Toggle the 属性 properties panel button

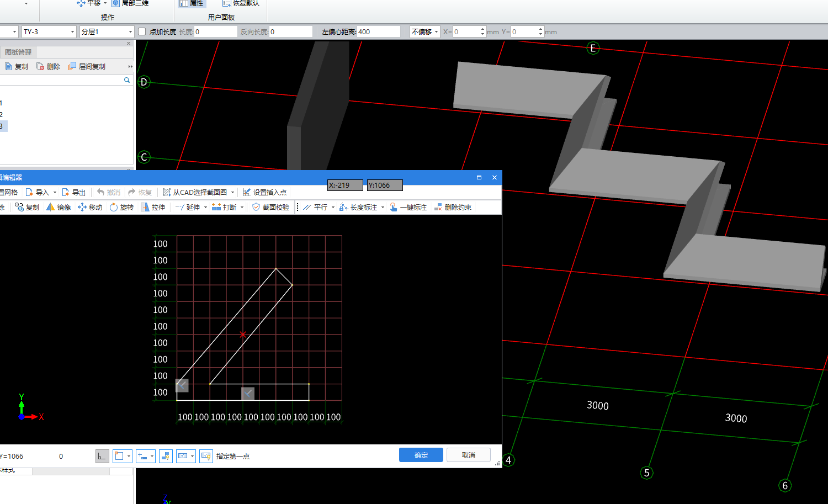[x=192, y=3]
